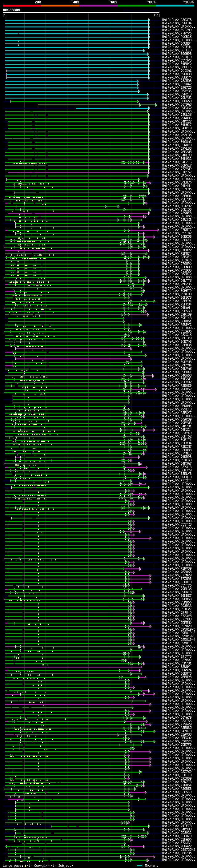Select hit label UniRef100_B4MX27
The width and height of the screenshot is (197, 868).
click(x=177, y=121)
